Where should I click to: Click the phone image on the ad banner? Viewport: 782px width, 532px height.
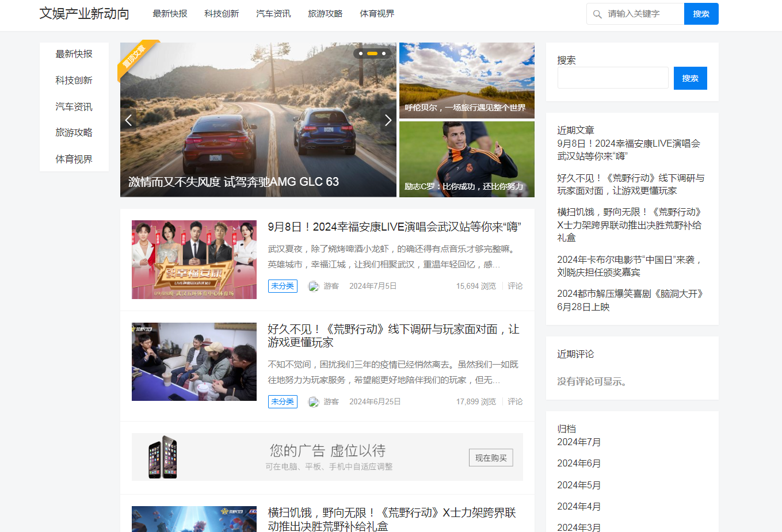163,457
